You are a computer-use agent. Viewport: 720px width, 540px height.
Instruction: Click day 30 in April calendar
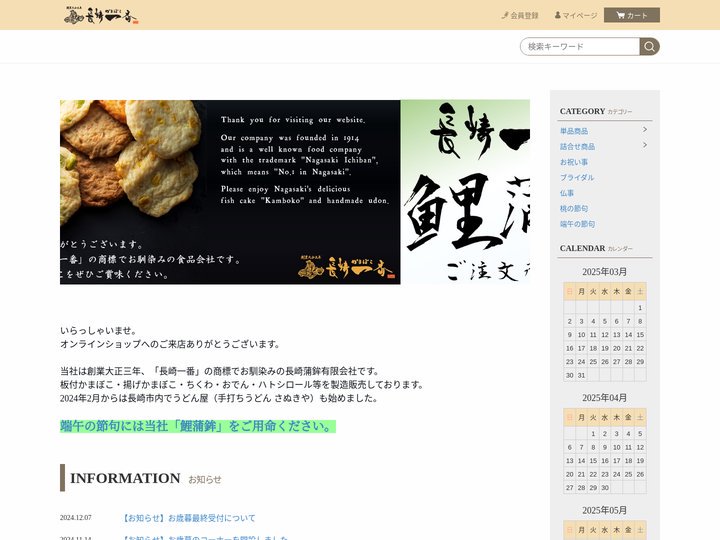tap(605, 488)
